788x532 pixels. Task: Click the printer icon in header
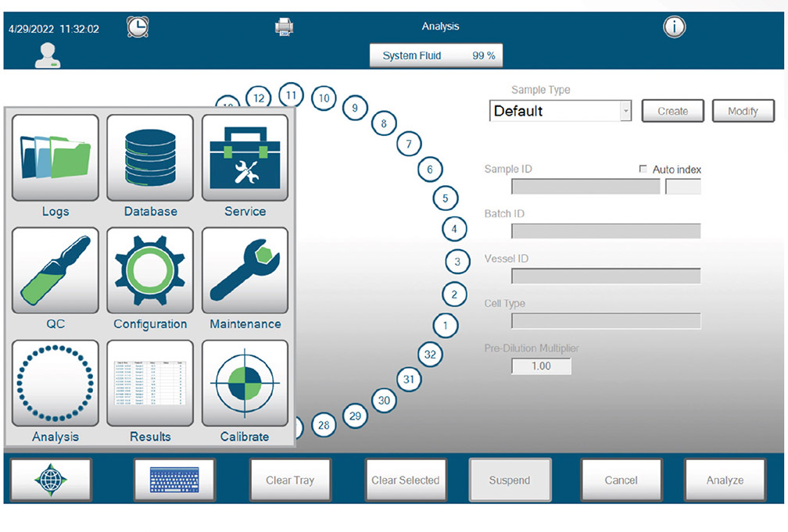pyautogui.click(x=284, y=27)
